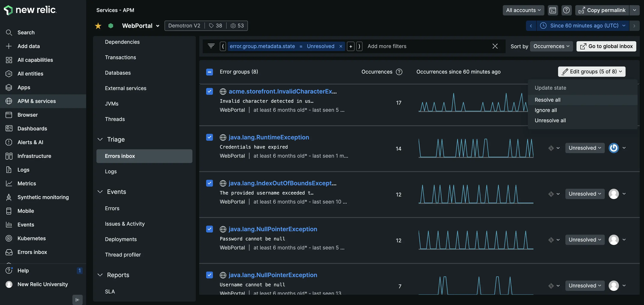The width and height of the screenshot is (644, 305).
Task: Click the filter icon in the filter bar
Action: [x=211, y=46]
